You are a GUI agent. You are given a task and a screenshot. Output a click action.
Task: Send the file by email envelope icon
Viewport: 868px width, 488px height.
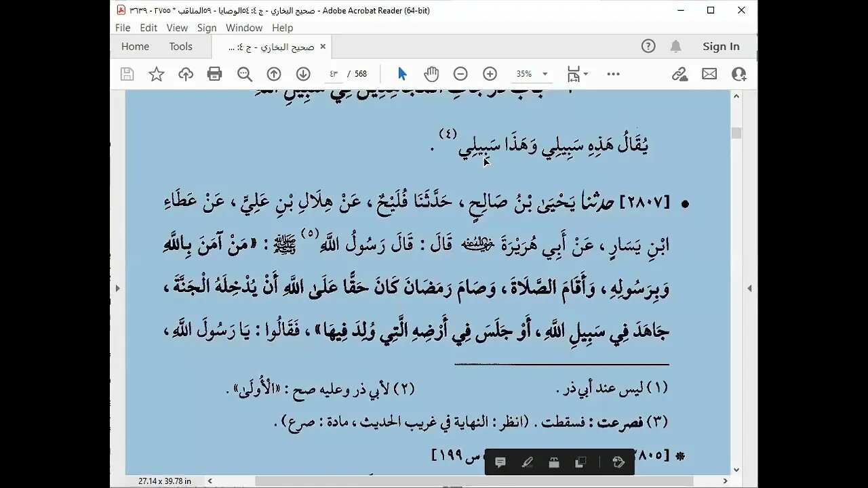coord(709,74)
